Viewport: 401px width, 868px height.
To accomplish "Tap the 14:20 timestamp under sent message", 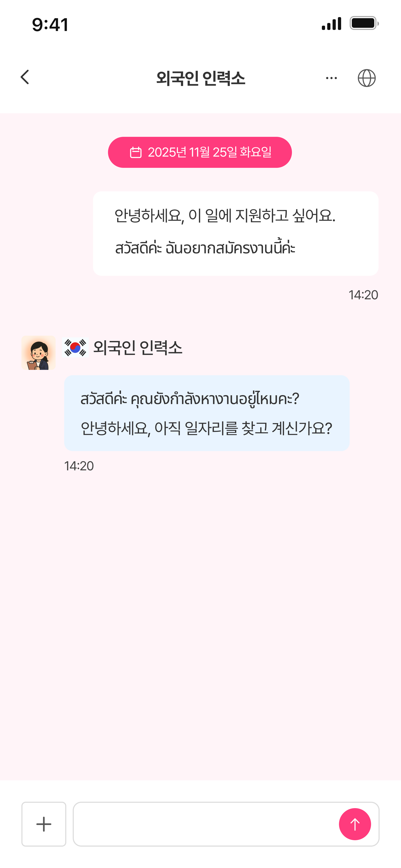I will [x=363, y=295].
